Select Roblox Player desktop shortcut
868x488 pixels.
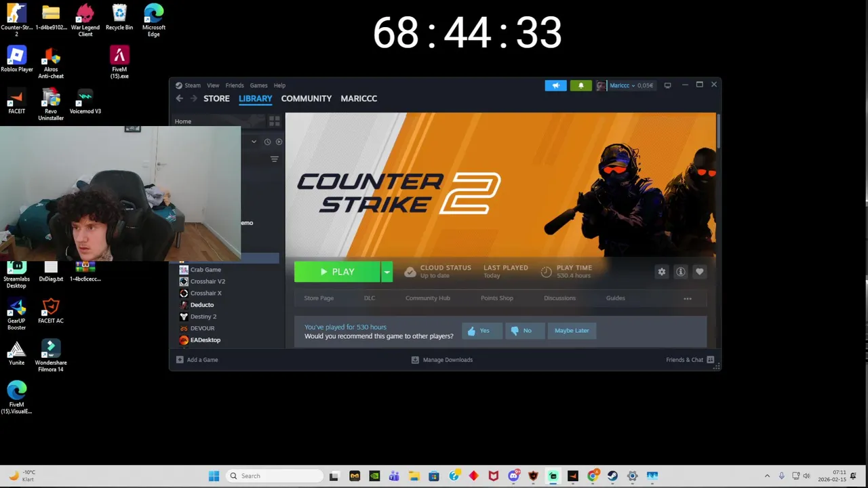point(16,60)
